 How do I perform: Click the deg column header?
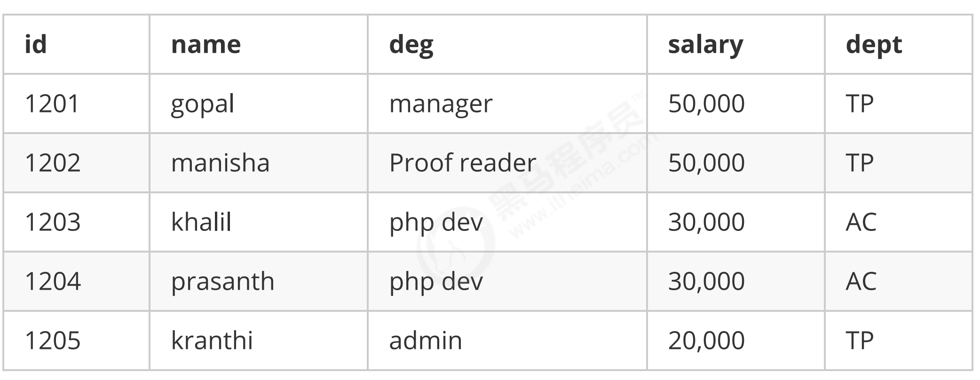(x=507, y=44)
